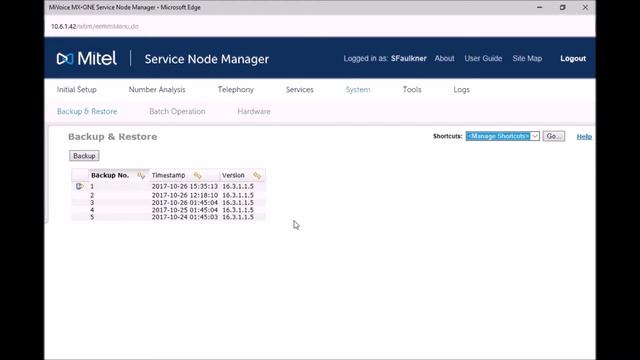This screenshot has height=360, width=640.
Task: Click backup number 3 cell
Action: click(92, 202)
